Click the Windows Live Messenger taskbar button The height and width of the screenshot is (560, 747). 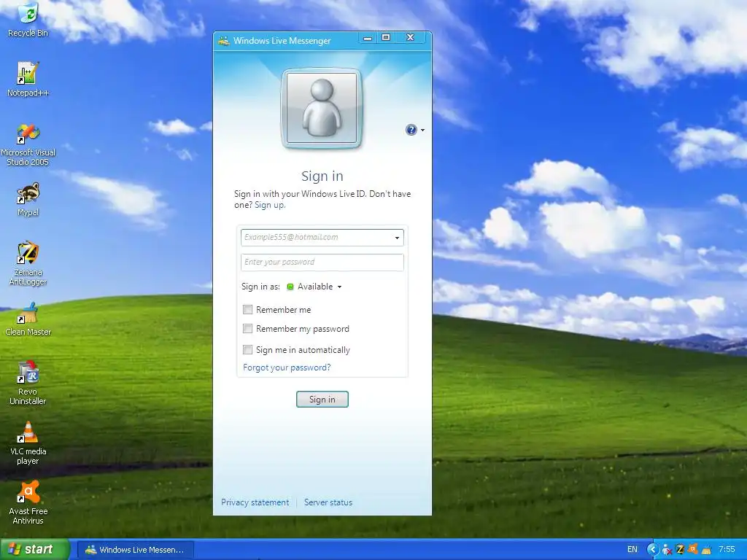[135, 550]
